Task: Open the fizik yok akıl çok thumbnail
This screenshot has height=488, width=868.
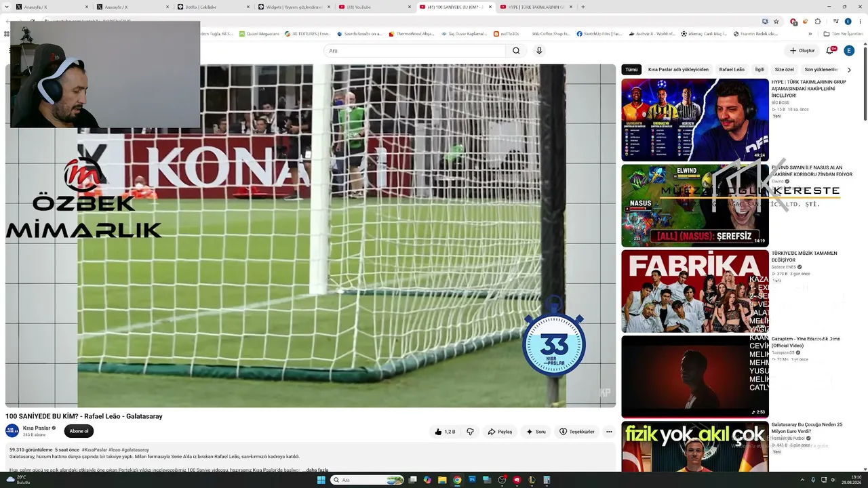Action: click(695, 447)
